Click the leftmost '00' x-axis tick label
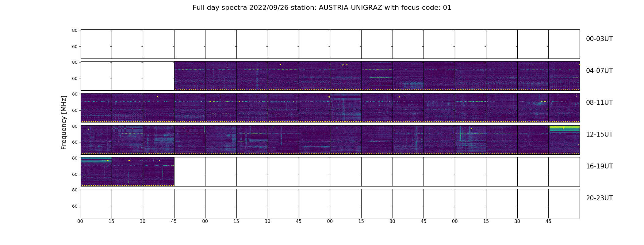644x245 pixels. [80, 221]
